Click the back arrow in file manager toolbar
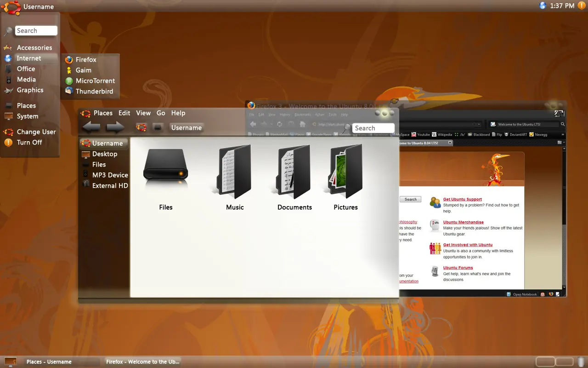The height and width of the screenshot is (368, 588). click(x=91, y=127)
